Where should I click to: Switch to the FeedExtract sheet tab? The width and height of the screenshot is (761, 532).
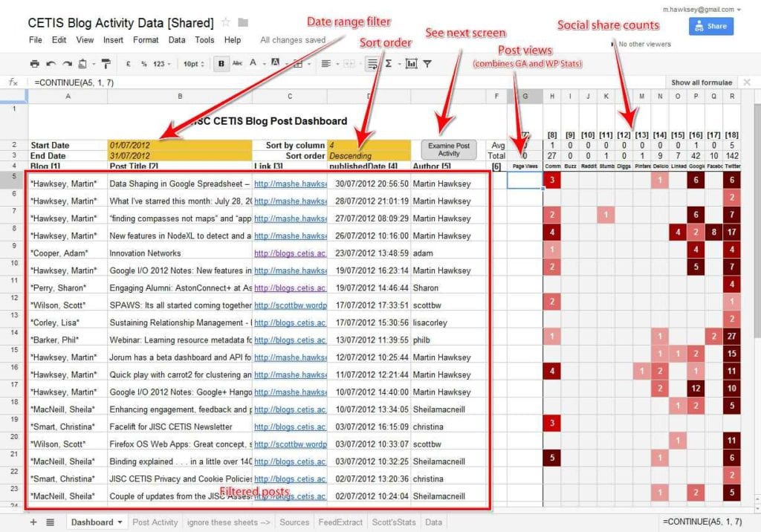[340, 522]
